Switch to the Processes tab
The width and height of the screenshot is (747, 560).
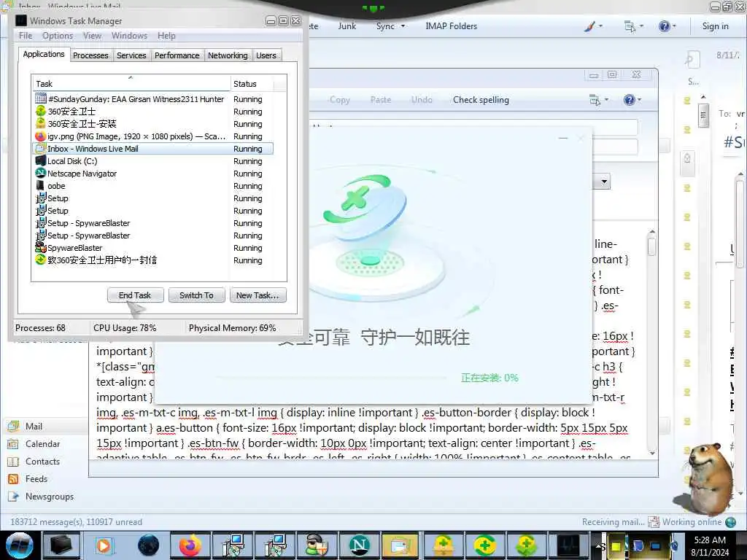(90, 55)
